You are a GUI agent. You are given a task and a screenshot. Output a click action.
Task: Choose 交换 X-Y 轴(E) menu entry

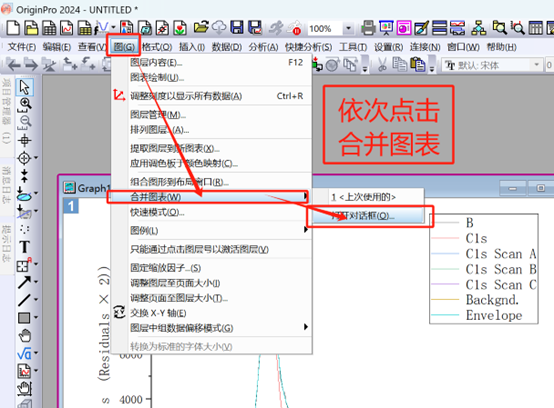[x=211, y=313]
